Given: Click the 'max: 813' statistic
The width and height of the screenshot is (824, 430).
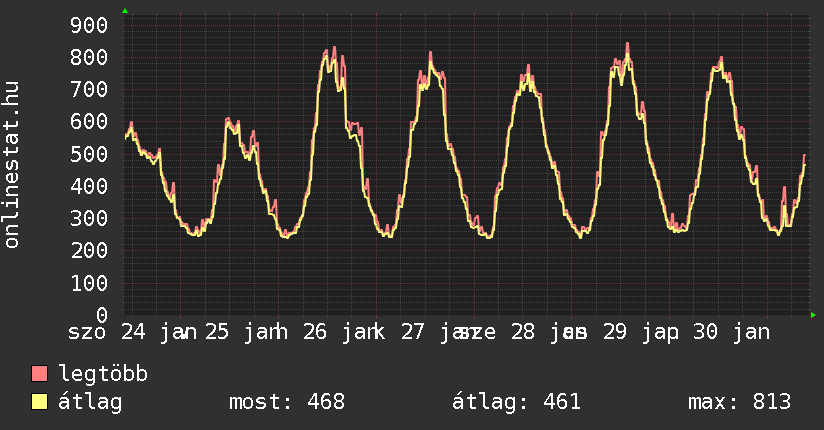Looking at the screenshot, I should coord(739,402).
